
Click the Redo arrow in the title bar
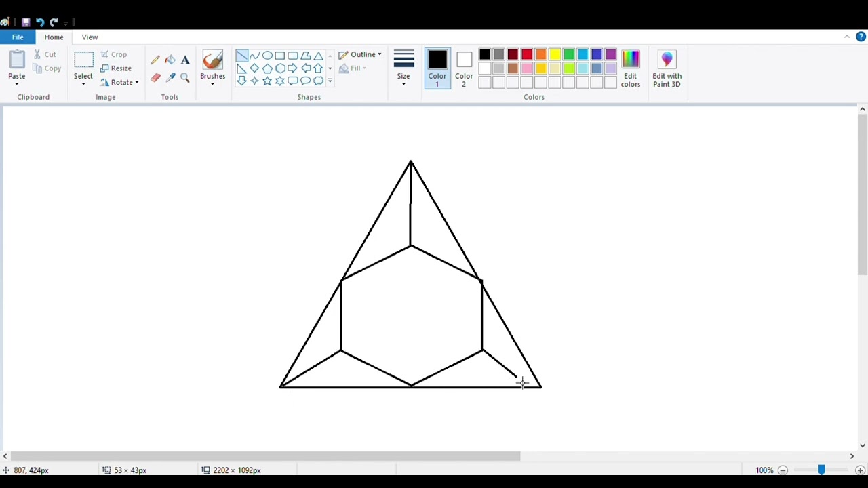pos(54,22)
